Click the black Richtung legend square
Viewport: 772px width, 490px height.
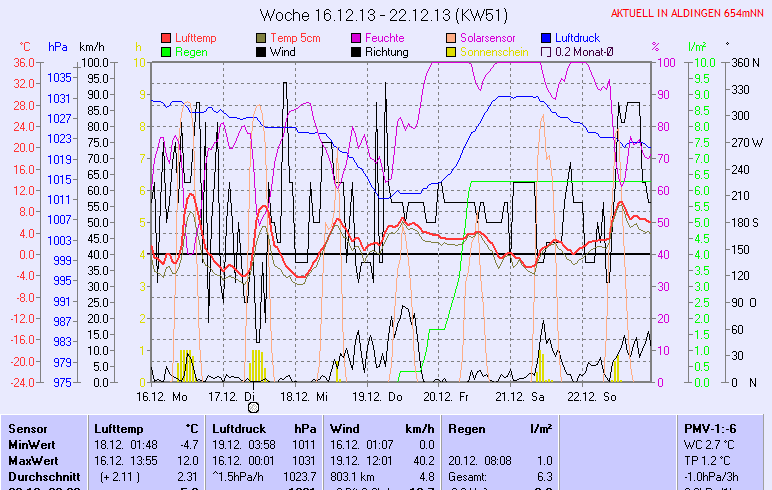tap(356, 51)
